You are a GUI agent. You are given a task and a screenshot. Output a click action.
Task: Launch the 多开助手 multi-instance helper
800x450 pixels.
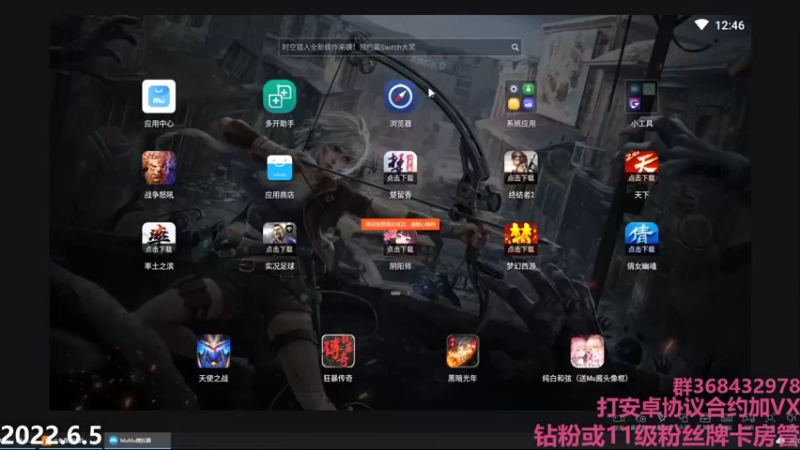[280, 96]
